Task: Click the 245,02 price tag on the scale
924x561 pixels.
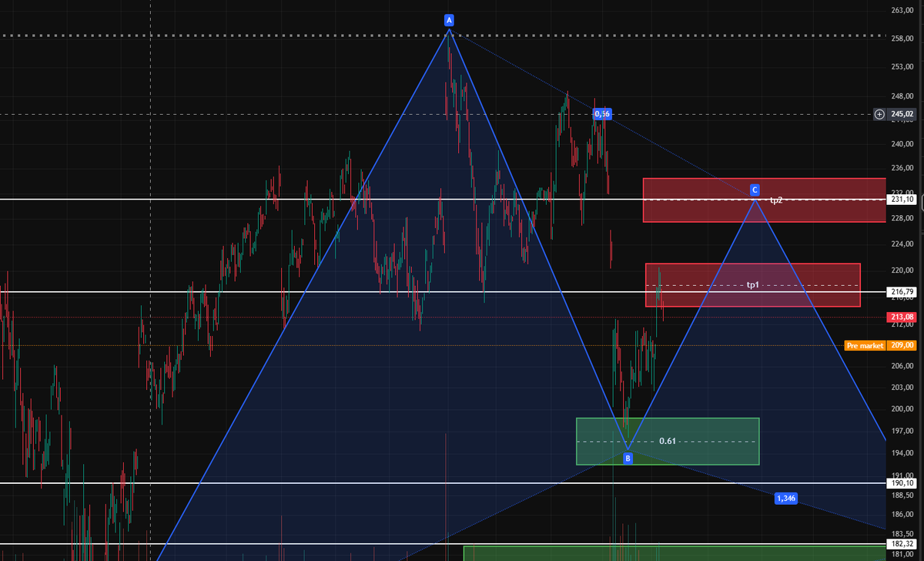Action: point(902,114)
